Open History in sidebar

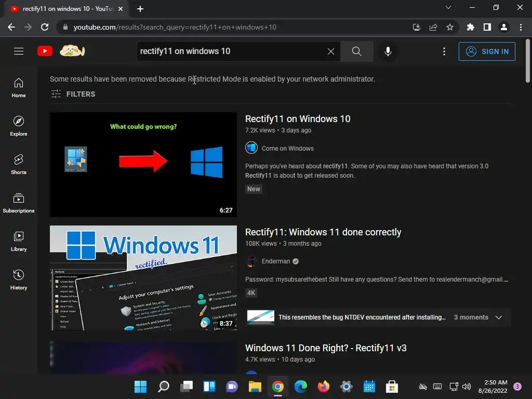pyautogui.click(x=19, y=280)
